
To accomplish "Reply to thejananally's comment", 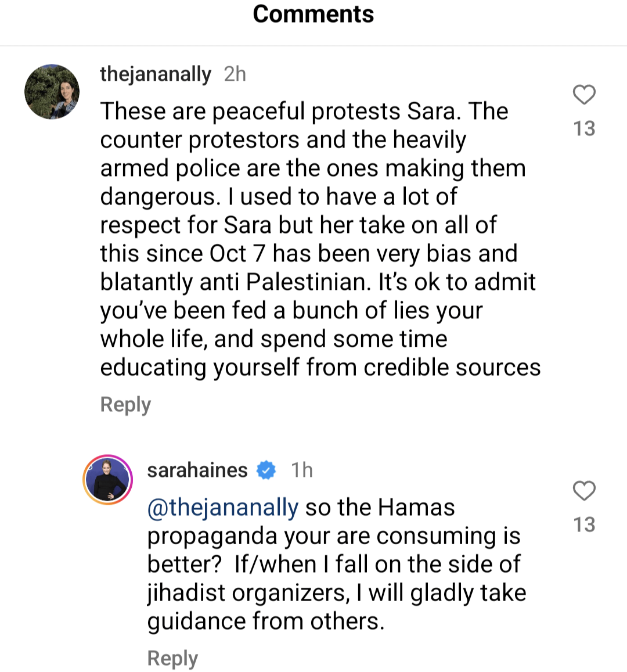I will click(125, 405).
